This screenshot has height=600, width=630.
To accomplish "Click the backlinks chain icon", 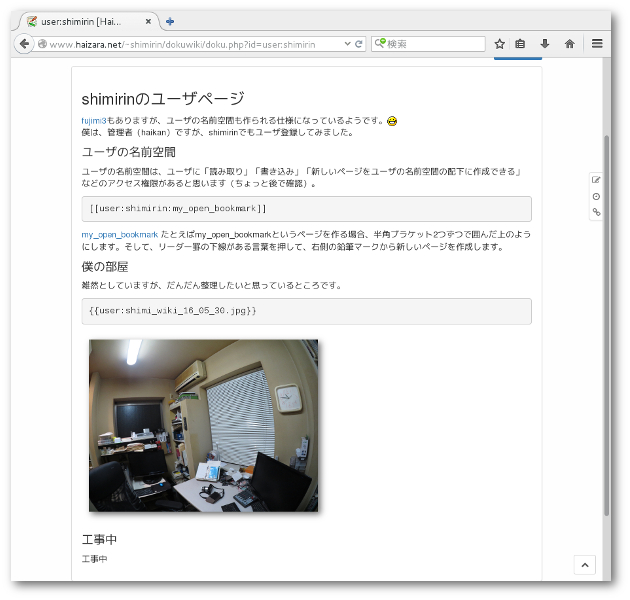I will (596, 212).
